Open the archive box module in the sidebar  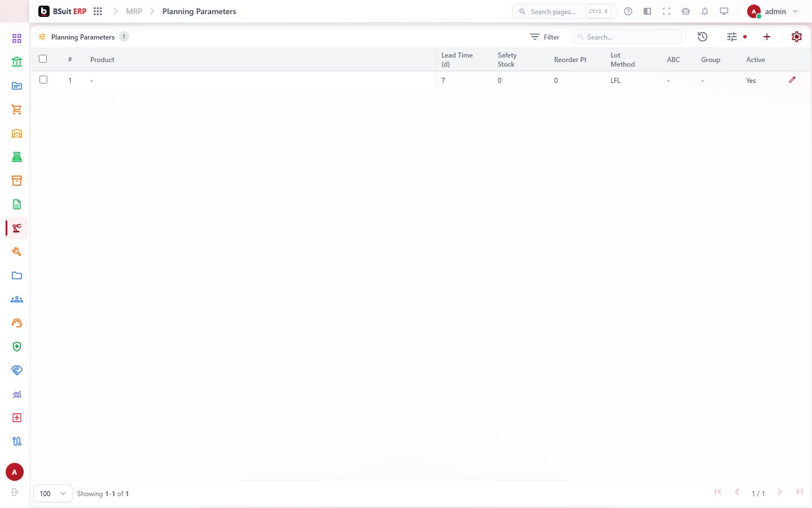[x=17, y=181]
